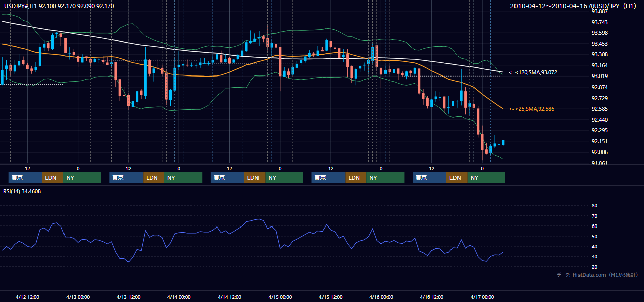Screen dimensions: 644x302
Task: Select the NY session block for 4/15
Action: (385, 178)
